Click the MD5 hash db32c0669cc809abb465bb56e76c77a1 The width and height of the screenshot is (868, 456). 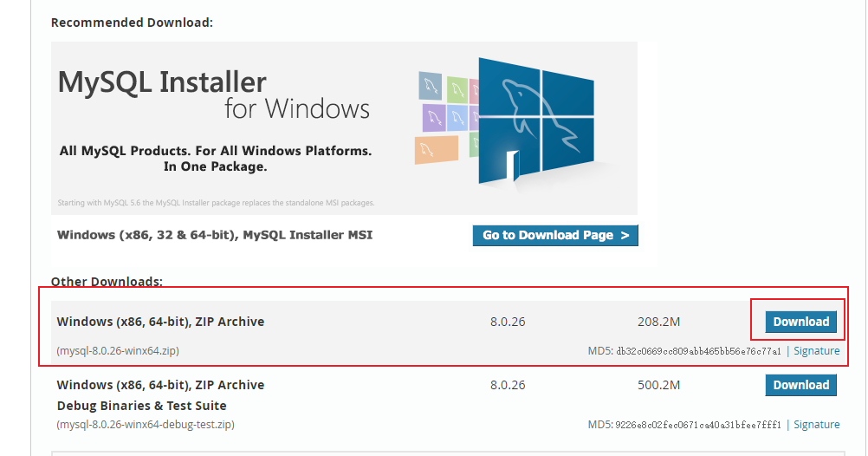click(698, 351)
